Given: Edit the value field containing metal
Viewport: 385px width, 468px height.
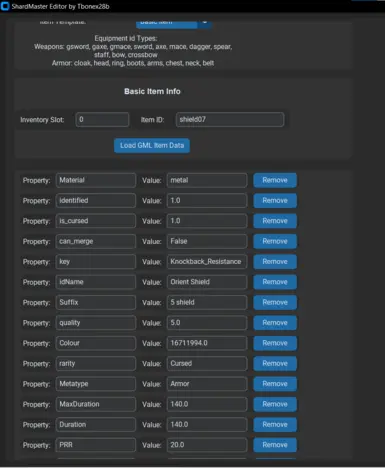Looking at the screenshot, I should (207, 180).
